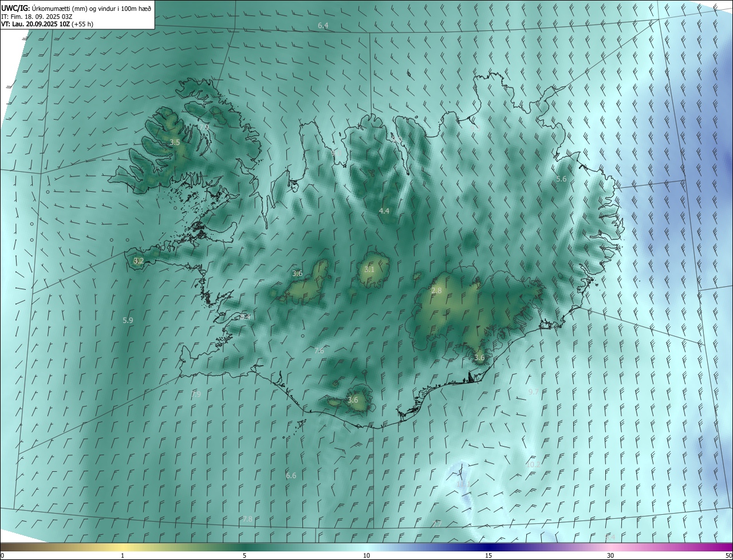Select the 3.2 value on Snæfellsnes peninsula tip
Screen dimensions: 733x560
click(x=139, y=261)
